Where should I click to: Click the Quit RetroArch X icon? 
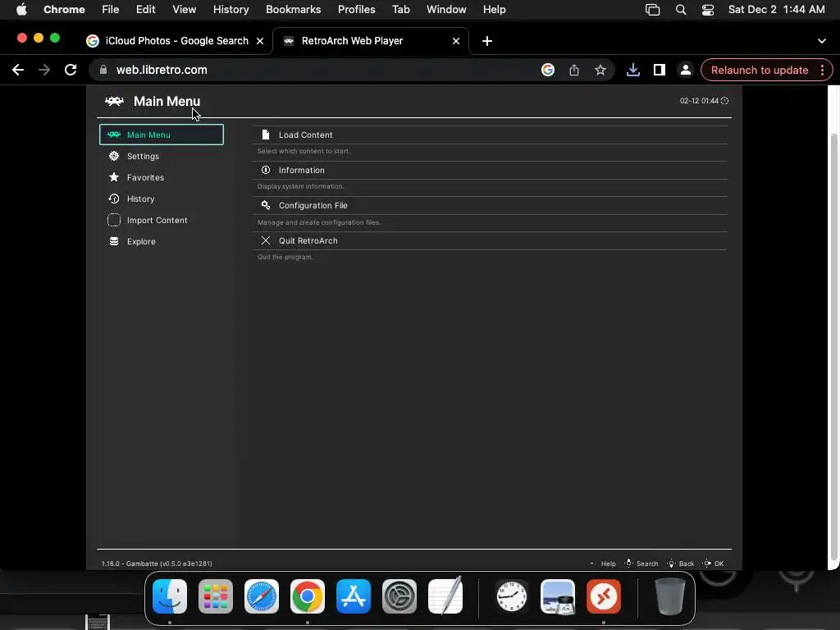[265, 240]
